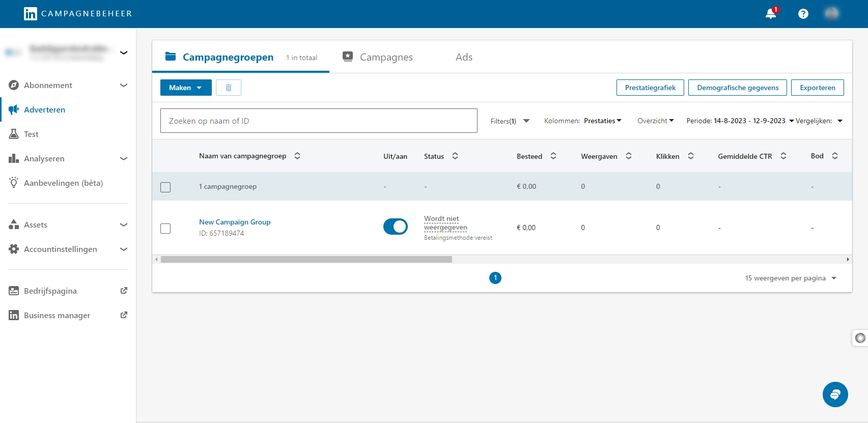Expand the Analyseren menu chevron

(x=124, y=158)
